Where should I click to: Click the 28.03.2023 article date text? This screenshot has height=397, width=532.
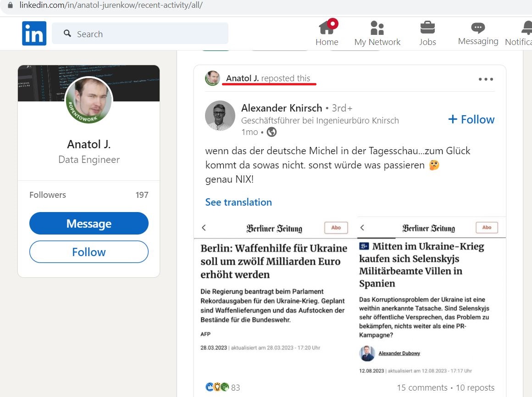click(x=214, y=348)
